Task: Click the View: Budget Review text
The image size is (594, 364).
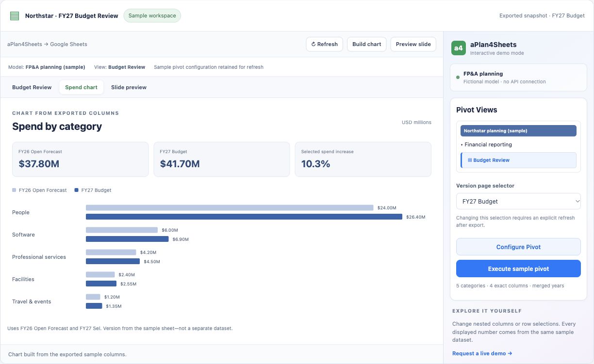Action: tap(119, 67)
